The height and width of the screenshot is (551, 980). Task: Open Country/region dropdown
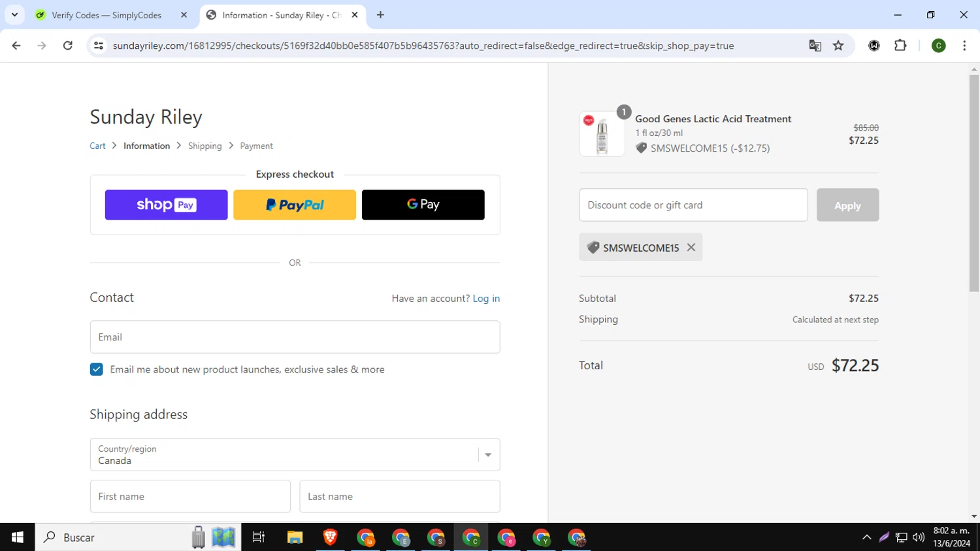tap(295, 454)
